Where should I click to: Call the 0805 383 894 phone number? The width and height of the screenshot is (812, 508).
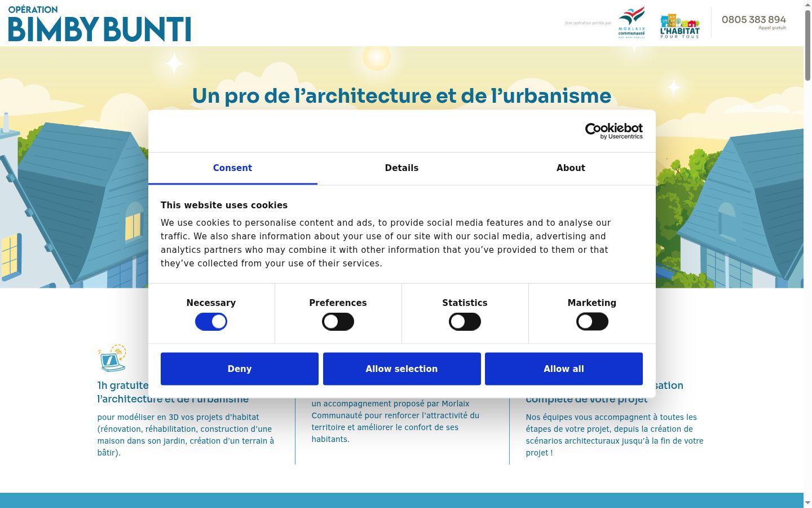click(753, 20)
